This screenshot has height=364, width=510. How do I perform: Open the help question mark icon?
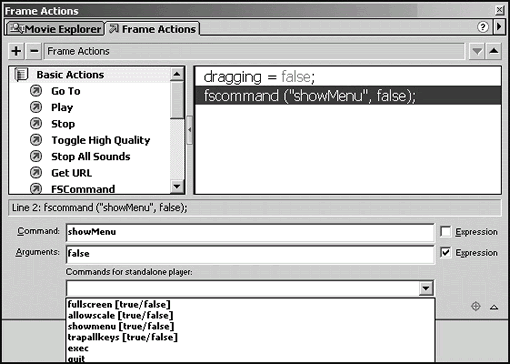point(482,27)
